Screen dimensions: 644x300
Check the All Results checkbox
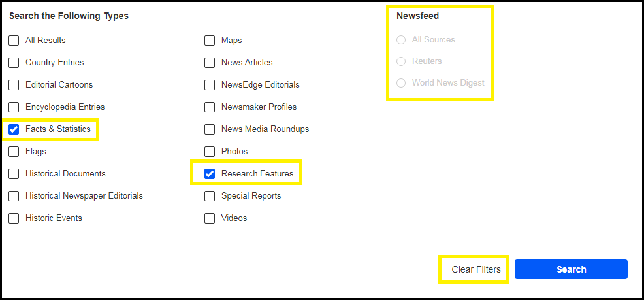click(x=14, y=41)
